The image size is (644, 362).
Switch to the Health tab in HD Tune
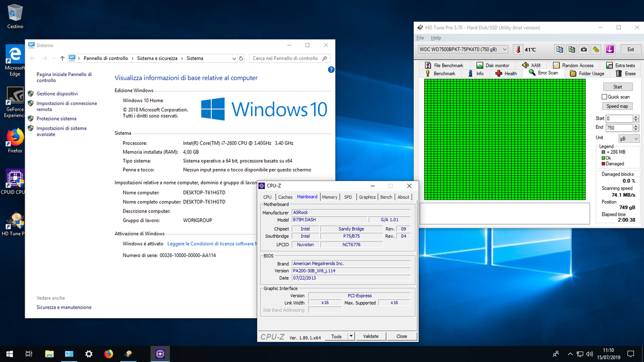506,73
